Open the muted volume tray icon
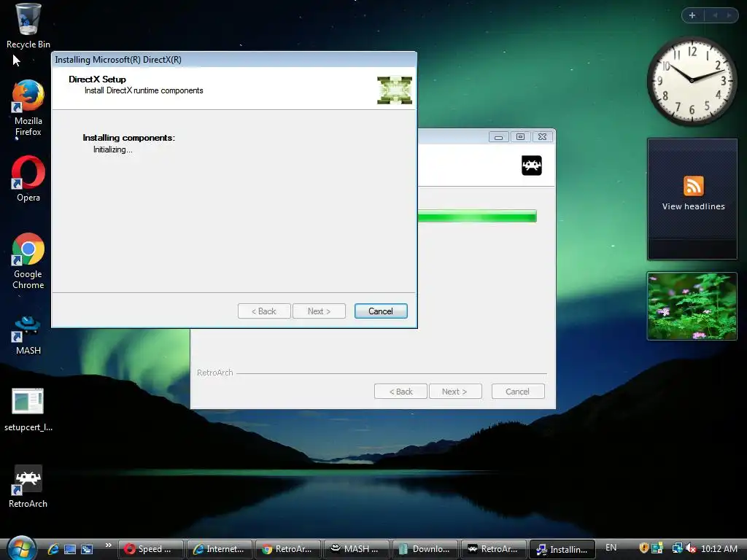This screenshot has height=560, width=747. coord(691,548)
